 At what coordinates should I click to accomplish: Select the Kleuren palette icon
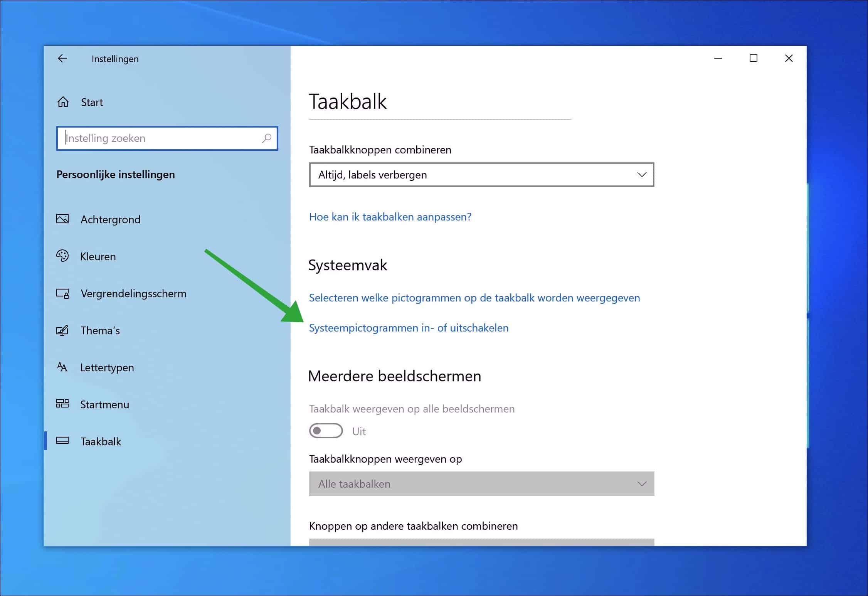click(63, 256)
